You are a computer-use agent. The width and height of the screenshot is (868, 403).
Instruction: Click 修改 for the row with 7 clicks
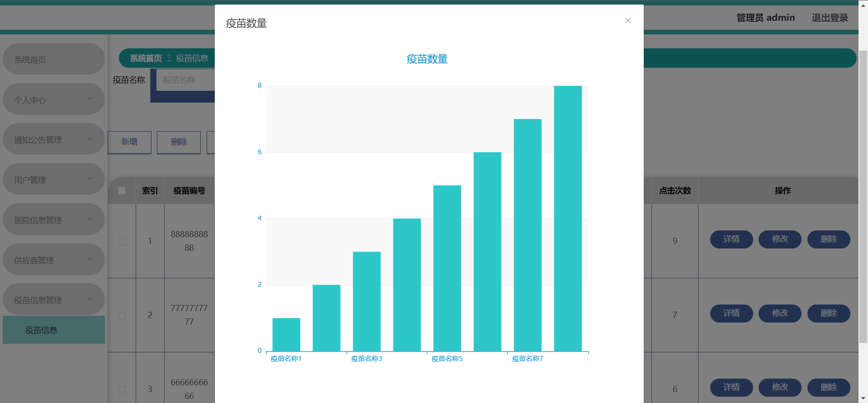pos(780,314)
